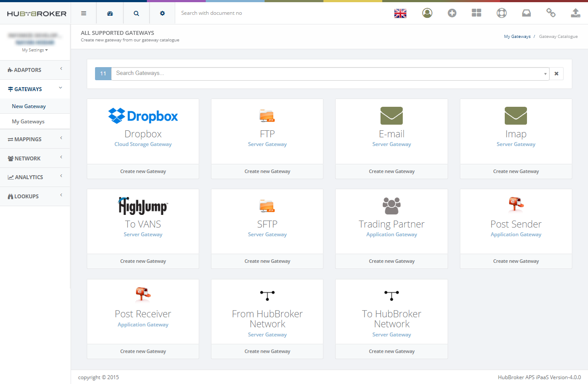Viewport: 588px width, 384px height.
Task: Follow the My Gateways breadcrumb link
Action: click(517, 37)
